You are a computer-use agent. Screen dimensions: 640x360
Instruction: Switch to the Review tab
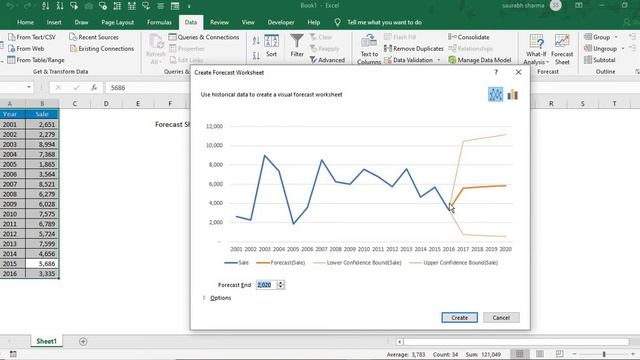[219, 22]
